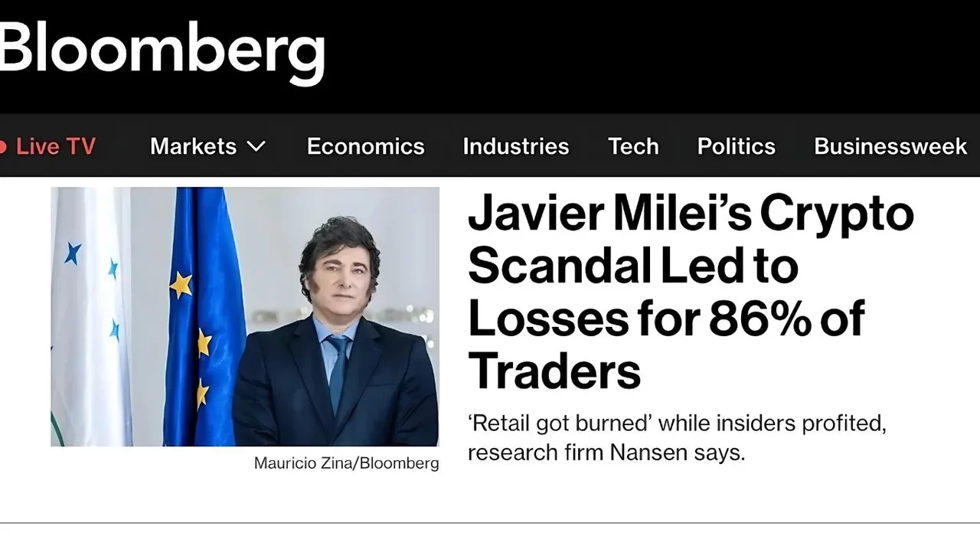
Task: Open the Tech section
Action: (x=633, y=146)
